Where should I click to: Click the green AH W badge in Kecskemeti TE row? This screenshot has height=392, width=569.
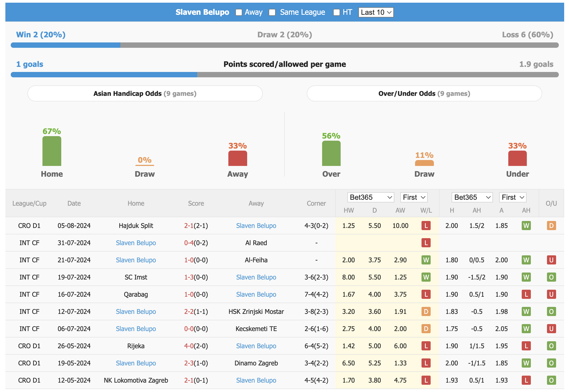[526, 329]
